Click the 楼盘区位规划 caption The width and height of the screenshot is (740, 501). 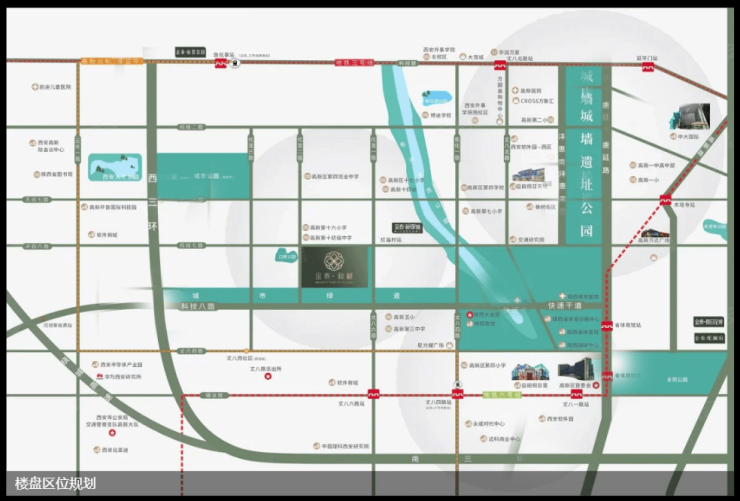point(55,483)
